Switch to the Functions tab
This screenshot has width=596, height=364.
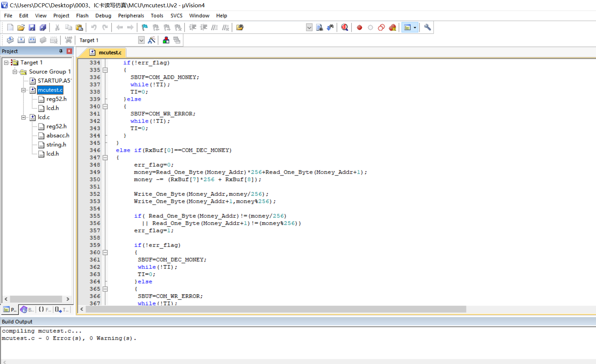point(45,309)
